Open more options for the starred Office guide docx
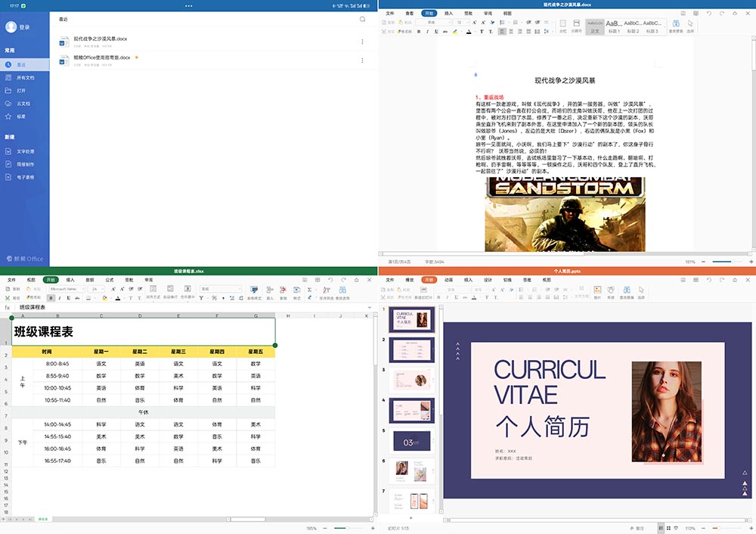 [x=362, y=61]
